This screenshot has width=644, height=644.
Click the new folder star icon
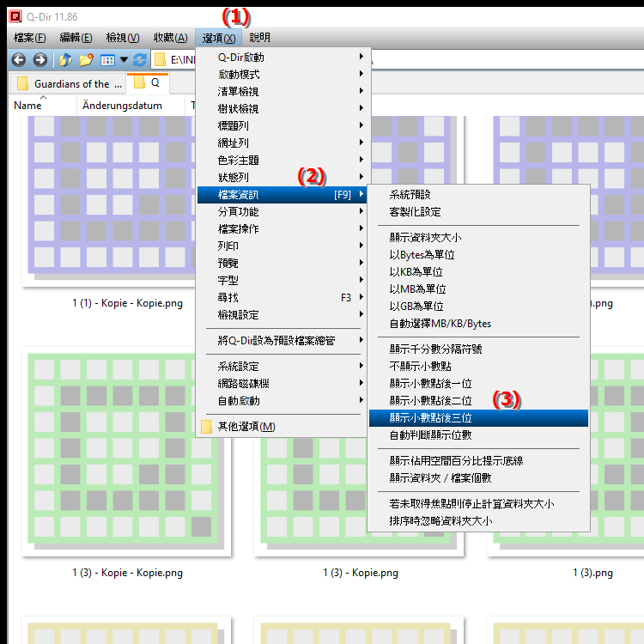pos(86,60)
